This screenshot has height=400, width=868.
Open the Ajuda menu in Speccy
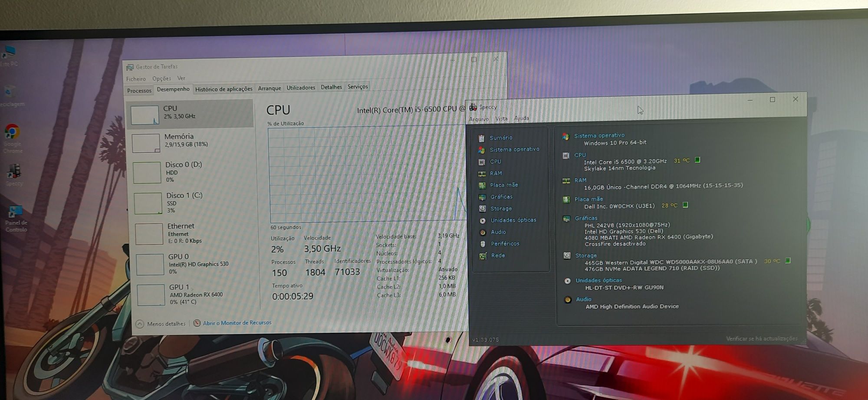pos(521,118)
